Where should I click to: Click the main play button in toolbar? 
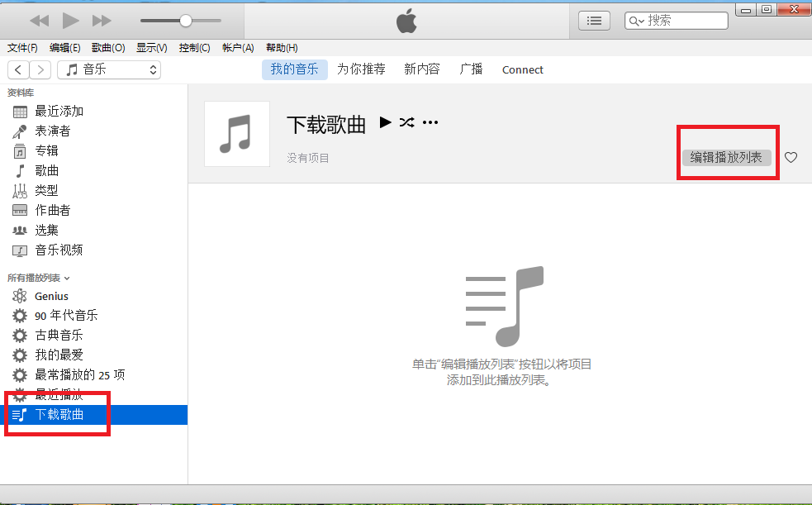[70, 21]
